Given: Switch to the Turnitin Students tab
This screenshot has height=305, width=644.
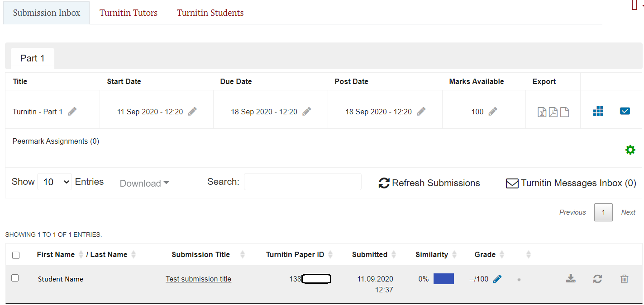Looking at the screenshot, I should 210,13.
